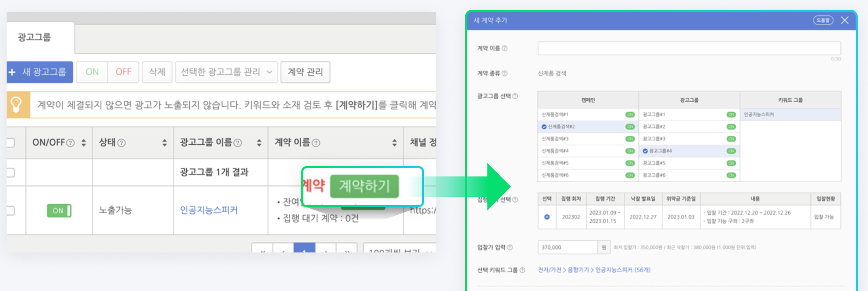Click the lightbulb notice icon
Screen dimensions: 868x291
pos(16,104)
